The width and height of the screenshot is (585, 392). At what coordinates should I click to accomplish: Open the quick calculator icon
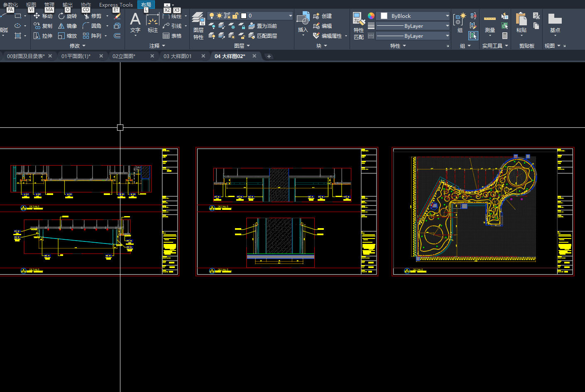[x=505, y=36]
